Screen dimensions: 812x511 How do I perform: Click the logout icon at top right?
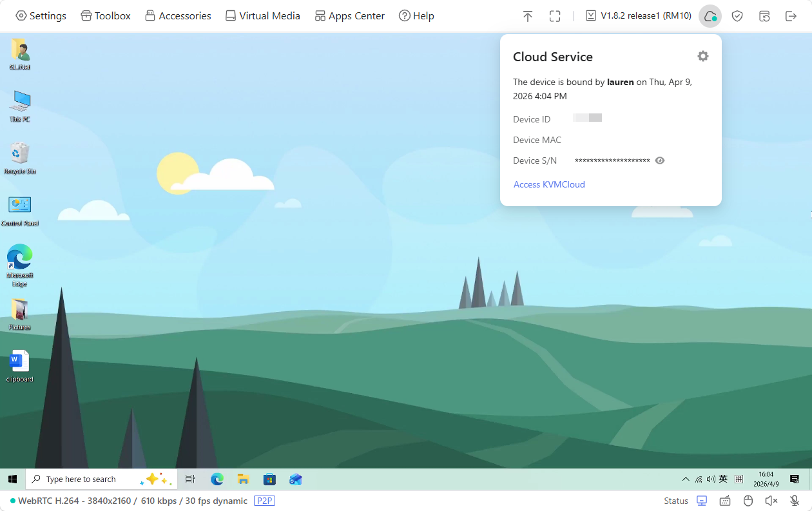pyautogui.click(x=791, y=16)
